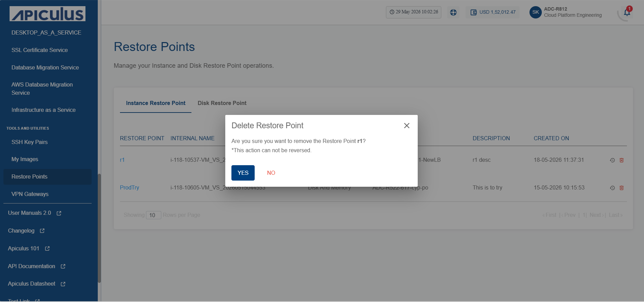The image size is (644, 302).
Task: Open external link icon beside User Manuals 2.0
Action: click(x=59, y=213)
